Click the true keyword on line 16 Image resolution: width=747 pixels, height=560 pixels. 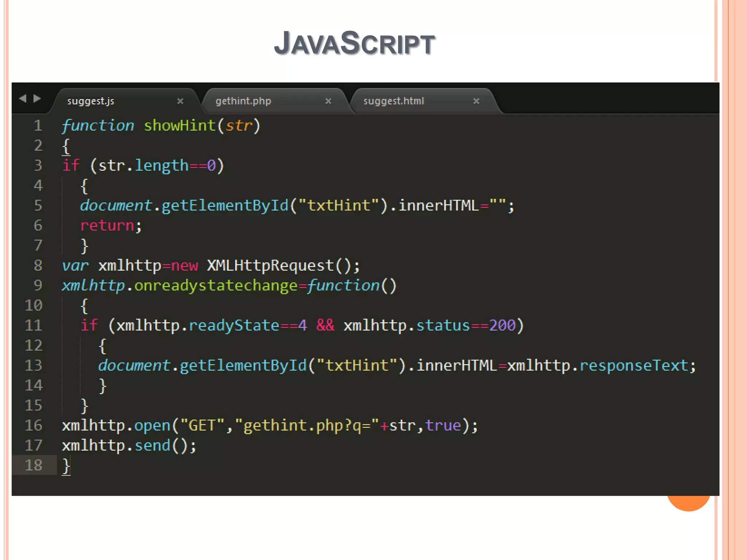[443, 425]
